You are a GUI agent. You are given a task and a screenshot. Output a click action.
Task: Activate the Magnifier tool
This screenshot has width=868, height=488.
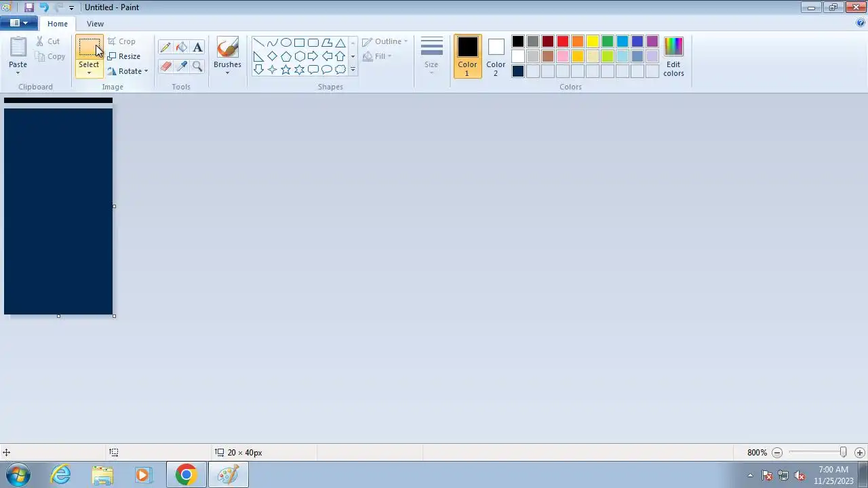coord(197,66)
